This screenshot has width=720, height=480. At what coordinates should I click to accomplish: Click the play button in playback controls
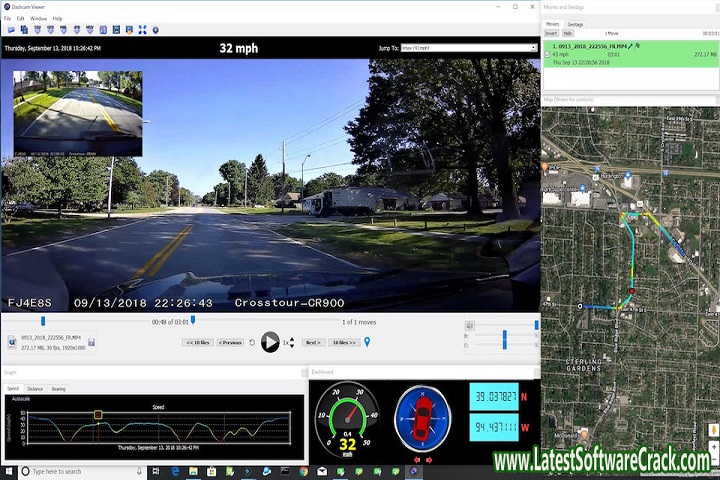click(270, 343)
